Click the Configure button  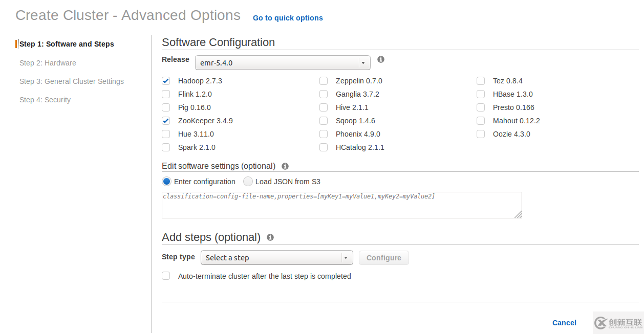tap(384, 257)
